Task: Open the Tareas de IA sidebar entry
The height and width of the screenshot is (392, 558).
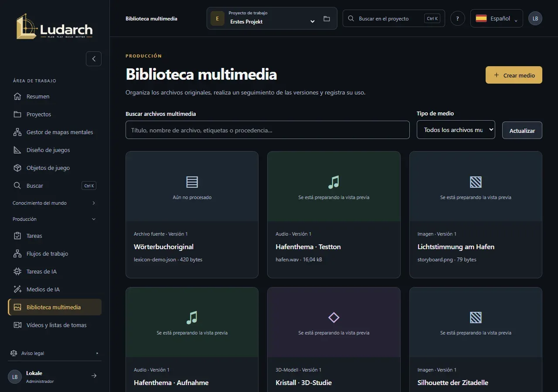Action: click(x=55, y=271)
